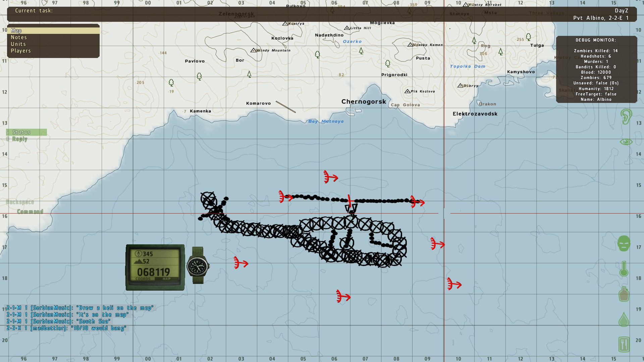This screenshot has height=362, width=644.
Task: Click the red marker on helicopter rotor
Action: coord(350,200)
